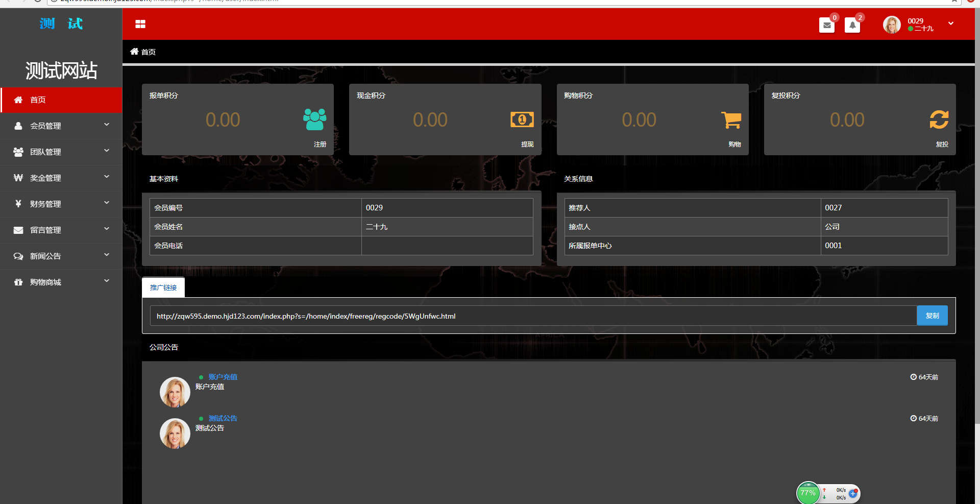
Task: Click the user avatar in header
Action: [892, 25]
